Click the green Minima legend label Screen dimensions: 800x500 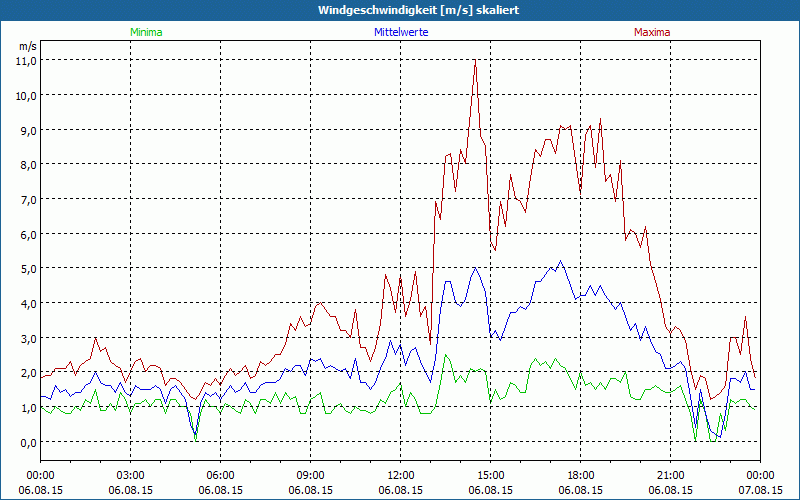(x=145, y=32)
